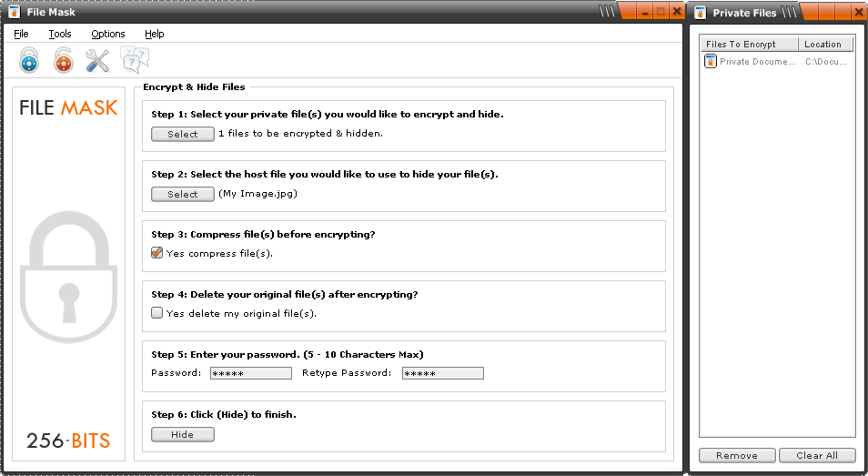Minimize the File Mask window
Screen dimensions: 868x476
645,12
